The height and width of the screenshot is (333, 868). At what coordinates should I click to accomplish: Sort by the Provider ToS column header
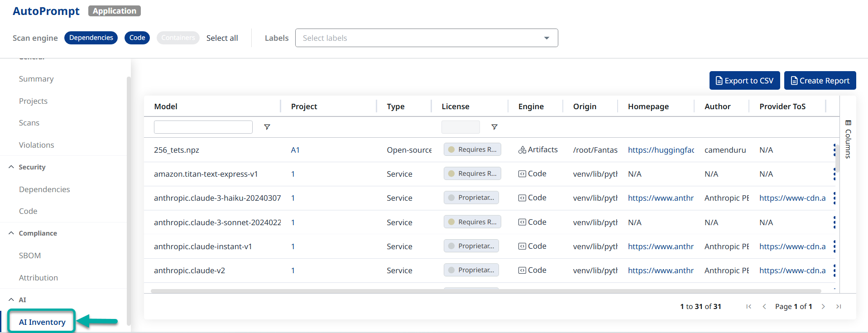click(x=782, y=106)
